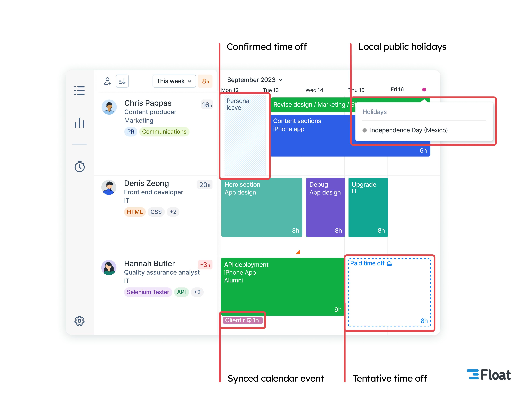Click the Client r synced calendar event
532x405 pixels.
coord(243,320)
